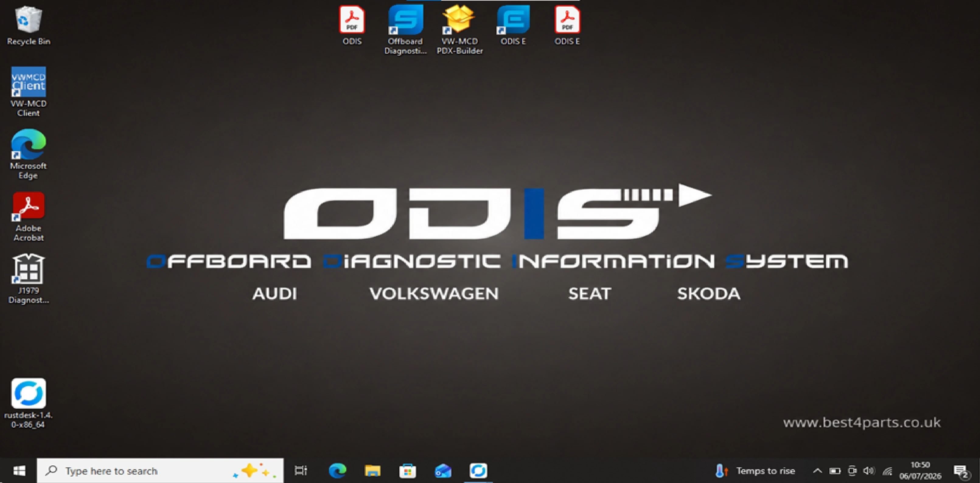
Task: Open the ODIS PDF document icon
Action: coord(352,25)
